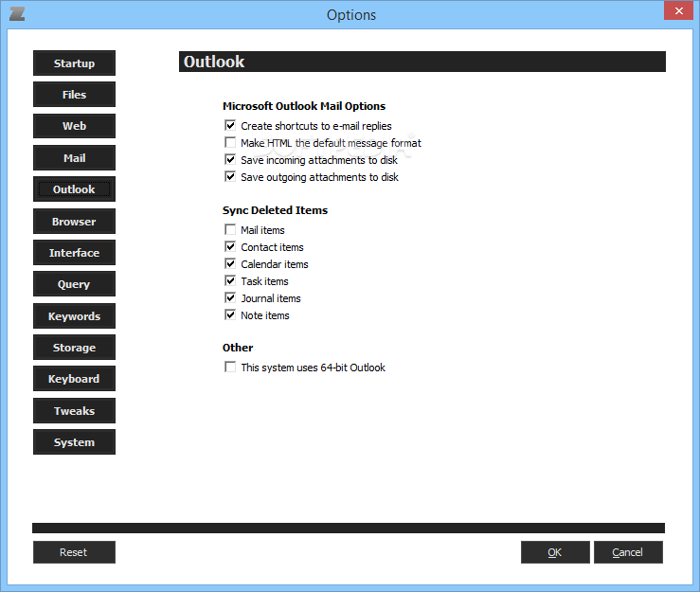Open the Startup options section

tap(74, 63)
